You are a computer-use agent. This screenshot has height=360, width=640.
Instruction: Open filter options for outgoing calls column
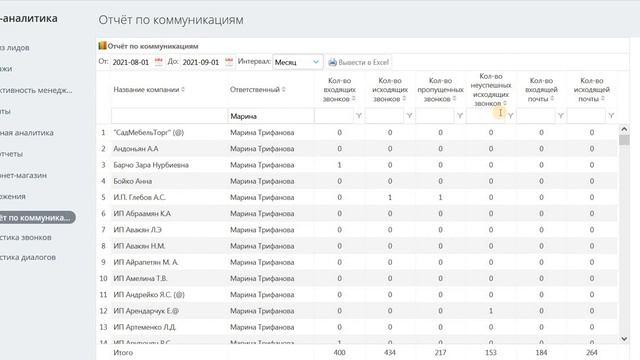click(409, 116)
